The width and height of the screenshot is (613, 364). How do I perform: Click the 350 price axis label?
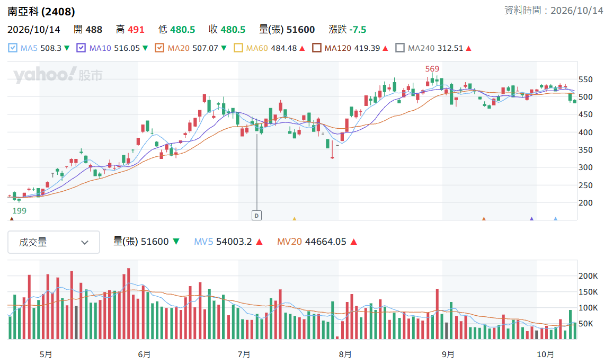coord(585,150)
